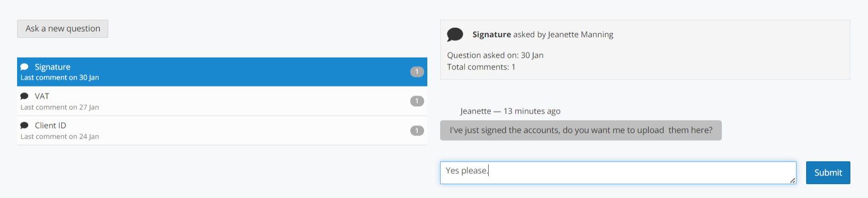Click the Signature title in question header

pyautogui.click(x=492, y=34)
